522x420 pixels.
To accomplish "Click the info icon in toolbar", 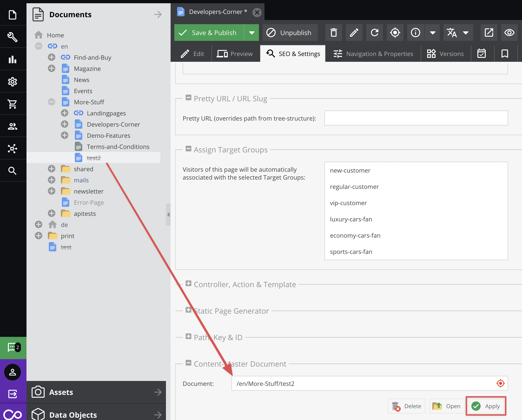I will click(x=416, y=33).
